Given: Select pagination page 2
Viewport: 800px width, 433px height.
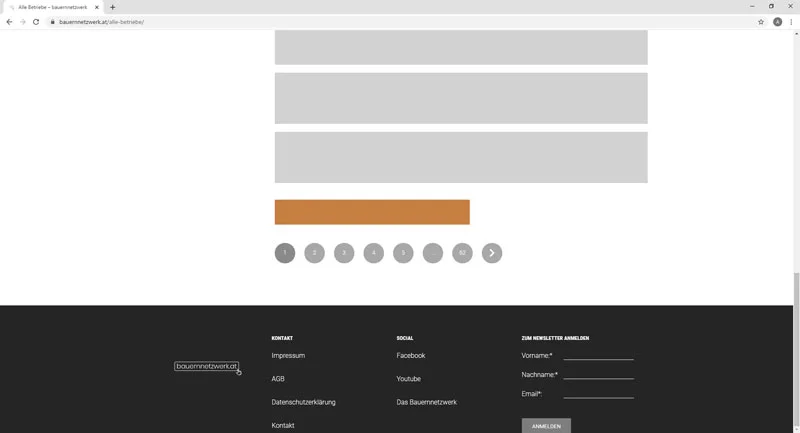Looking at the screenshot, I should click(314, 253).
